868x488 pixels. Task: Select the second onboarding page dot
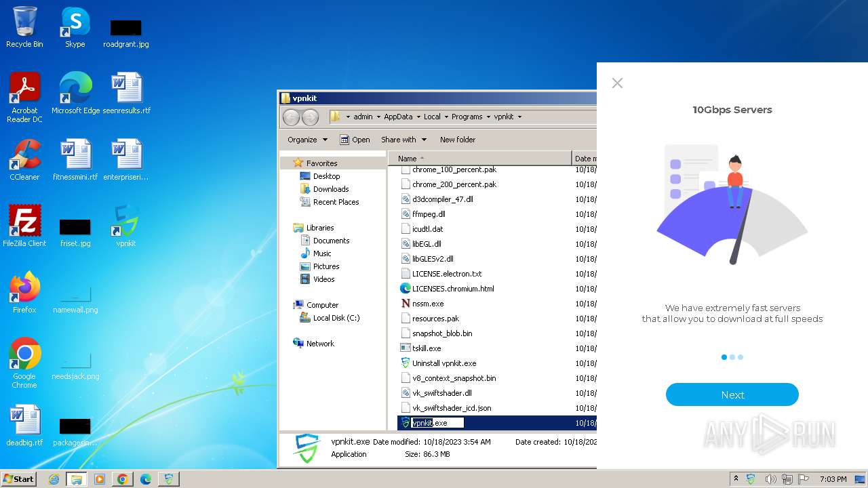pos(732,357)
